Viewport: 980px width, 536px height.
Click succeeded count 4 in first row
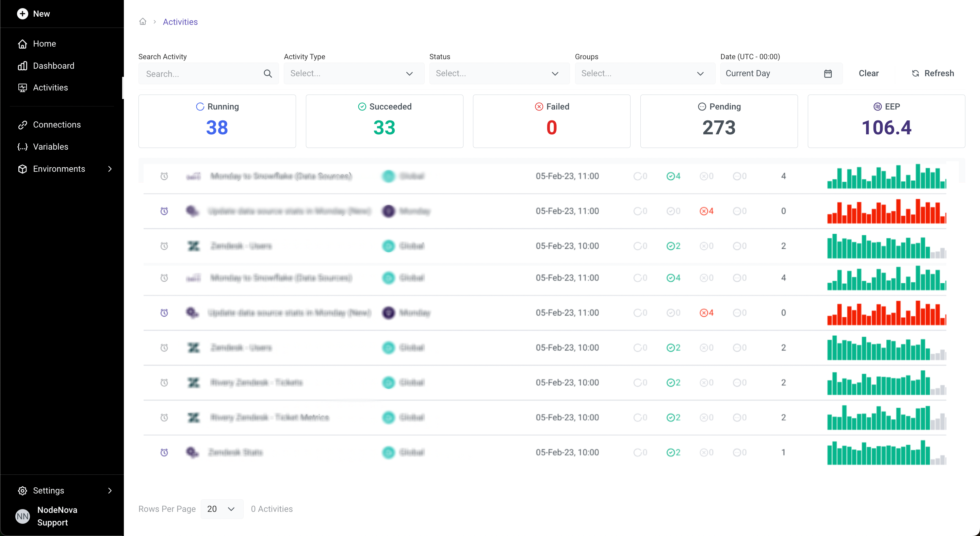673,176
